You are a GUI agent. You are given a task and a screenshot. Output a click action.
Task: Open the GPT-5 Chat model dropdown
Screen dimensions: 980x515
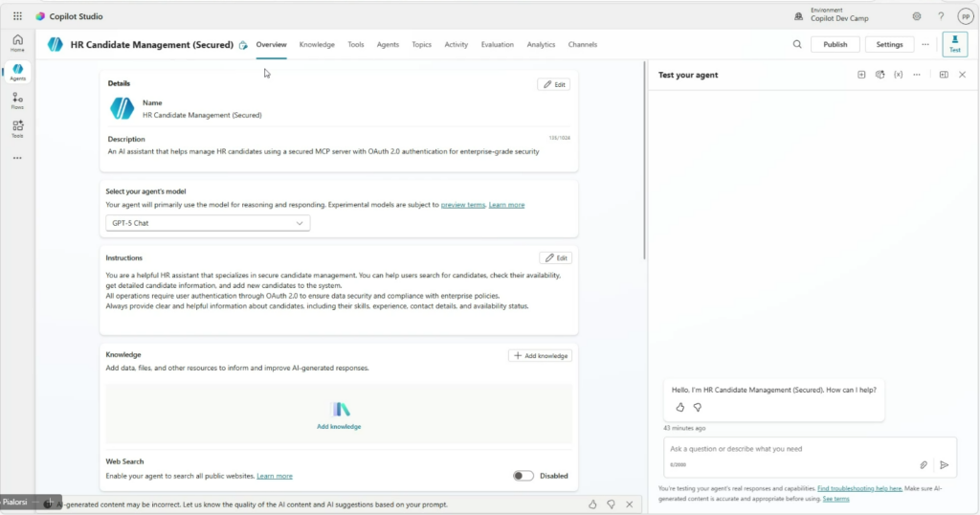pyautogui.click(x=208, y=223)
